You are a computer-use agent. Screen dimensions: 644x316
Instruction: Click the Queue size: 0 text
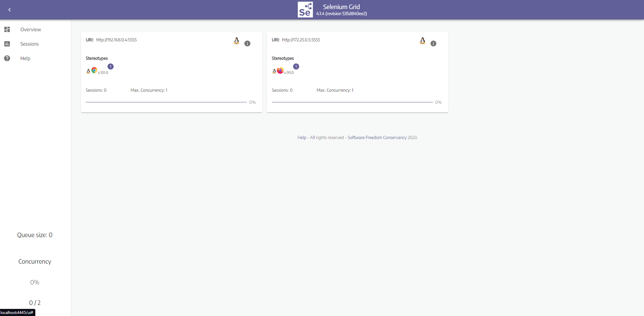tap(35, 235)
